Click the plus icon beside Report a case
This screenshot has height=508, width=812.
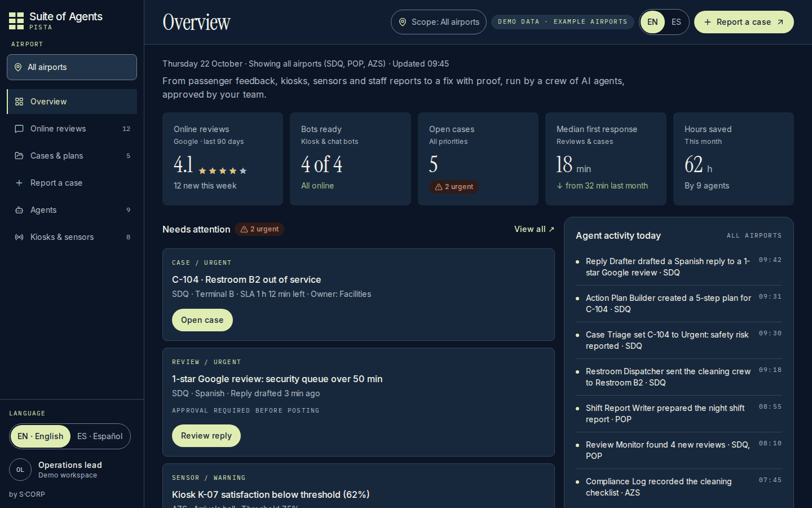(x=19, y=183)
